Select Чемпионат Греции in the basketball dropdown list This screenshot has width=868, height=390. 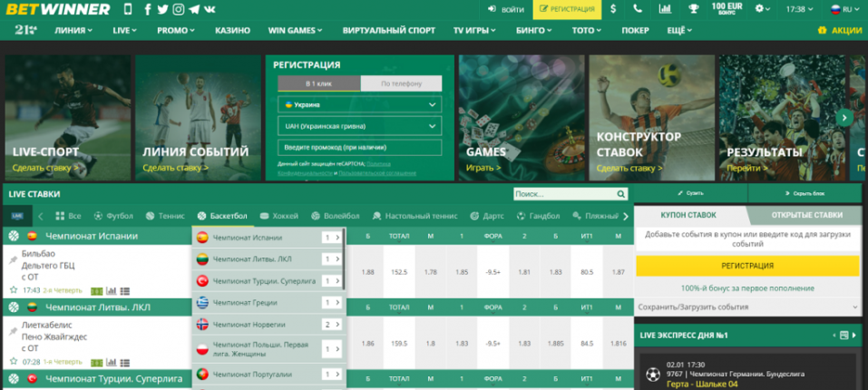tap(269, 303)
